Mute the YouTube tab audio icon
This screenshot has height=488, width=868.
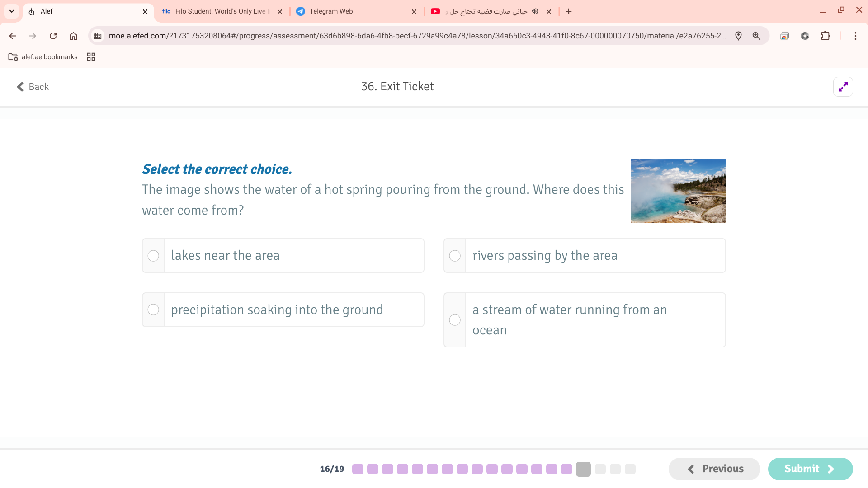tap(535, 11)
